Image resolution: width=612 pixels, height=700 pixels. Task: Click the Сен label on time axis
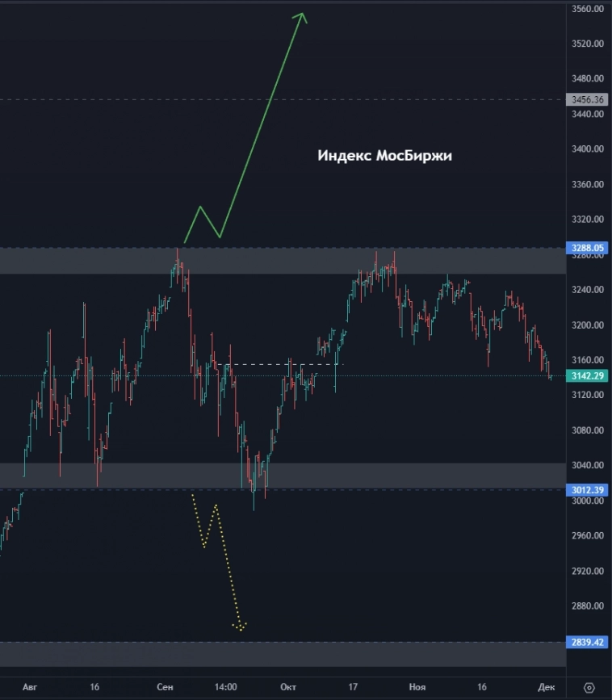(x=165, y=687)
